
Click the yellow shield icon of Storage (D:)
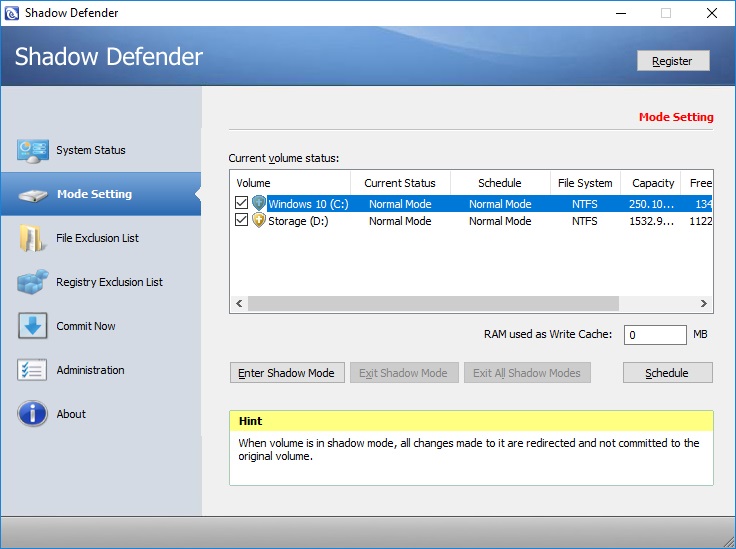pos(259,220)
